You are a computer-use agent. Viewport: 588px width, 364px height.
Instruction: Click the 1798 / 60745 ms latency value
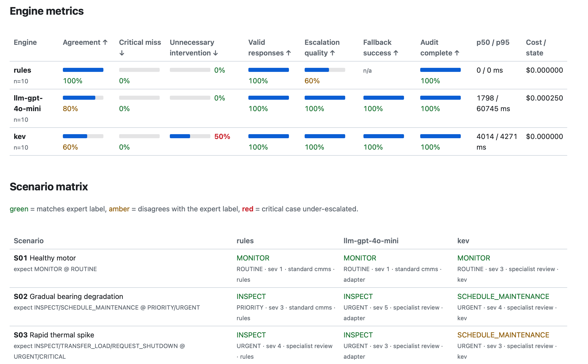493,103
